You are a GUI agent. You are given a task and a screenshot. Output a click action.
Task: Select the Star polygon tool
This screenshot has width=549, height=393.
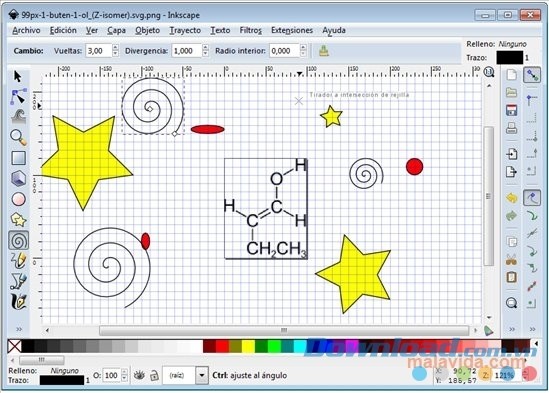pos(19,220)
